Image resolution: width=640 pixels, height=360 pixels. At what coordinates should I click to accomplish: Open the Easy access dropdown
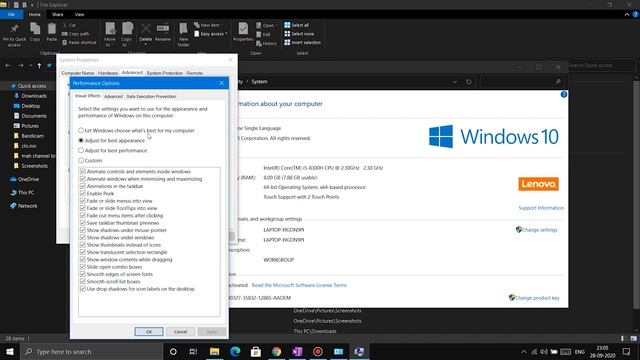211,34
